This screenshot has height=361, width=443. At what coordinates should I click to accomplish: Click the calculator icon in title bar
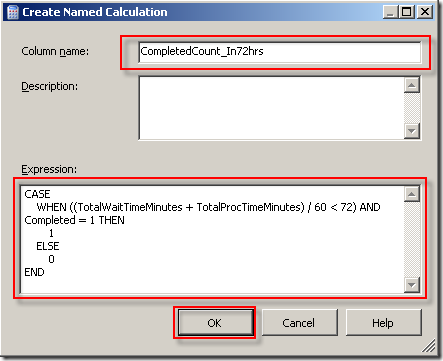12,12
